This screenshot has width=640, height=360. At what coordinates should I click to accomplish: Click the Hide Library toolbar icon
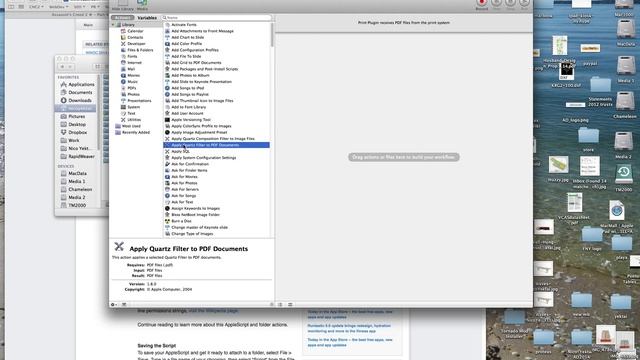point(122,3)
